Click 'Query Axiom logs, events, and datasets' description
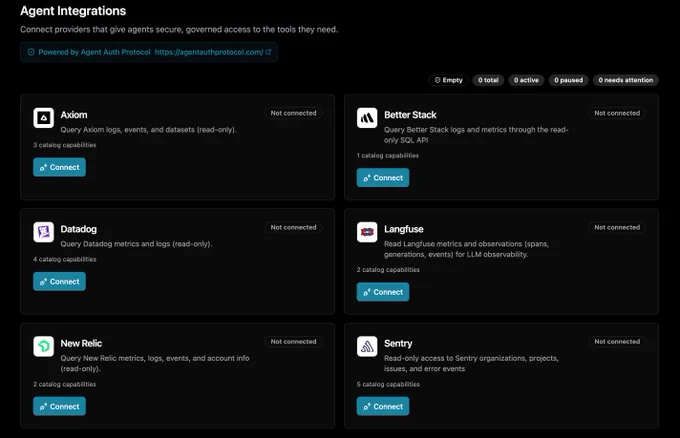 (148, 130)
